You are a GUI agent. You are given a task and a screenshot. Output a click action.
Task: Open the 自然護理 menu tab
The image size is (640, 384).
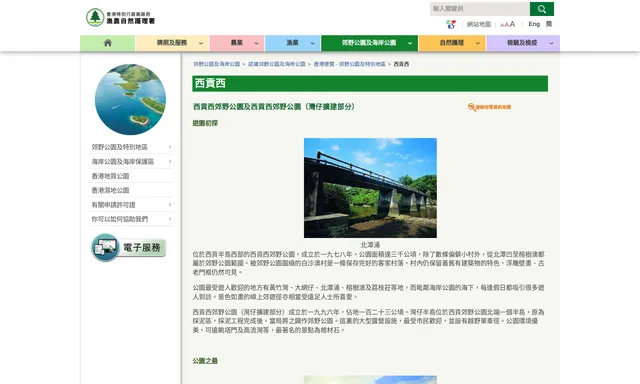[452, 43]
